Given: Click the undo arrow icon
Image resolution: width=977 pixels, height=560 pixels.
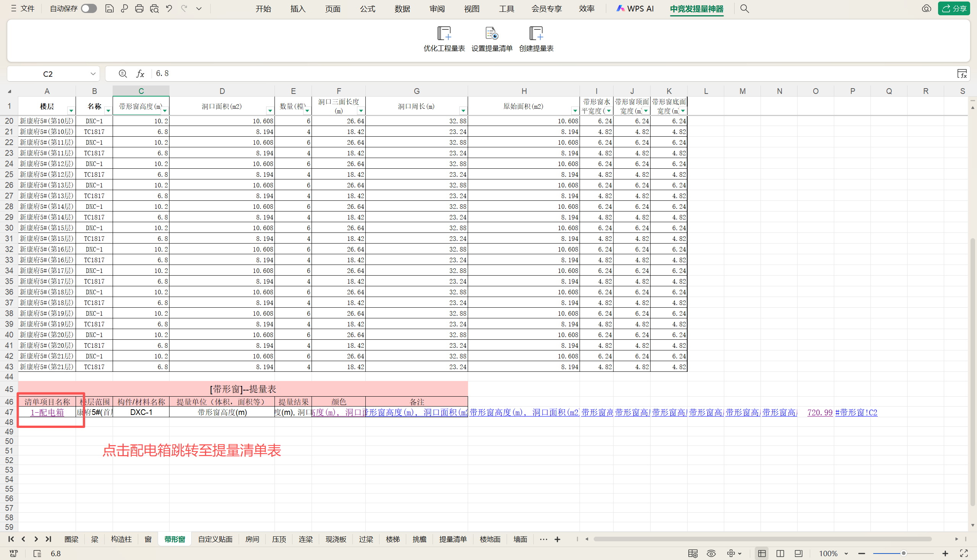Looking at the screenshot, I should coord(169,8).
